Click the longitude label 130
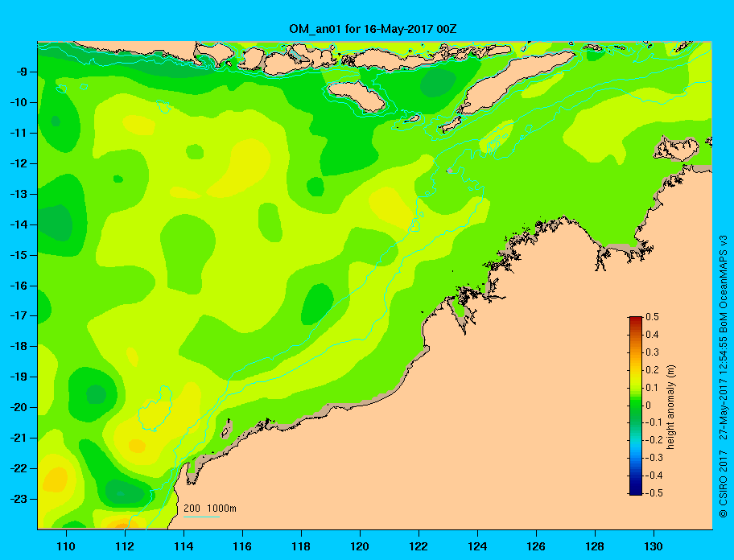Image resolution: width=734 pixels, height=560 pixels. point(654,546)
